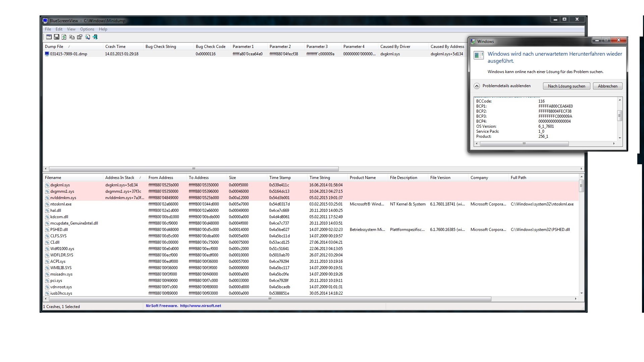Click the Find magnifier toolbar icon

pyautogui.click(x=88, y=37)
